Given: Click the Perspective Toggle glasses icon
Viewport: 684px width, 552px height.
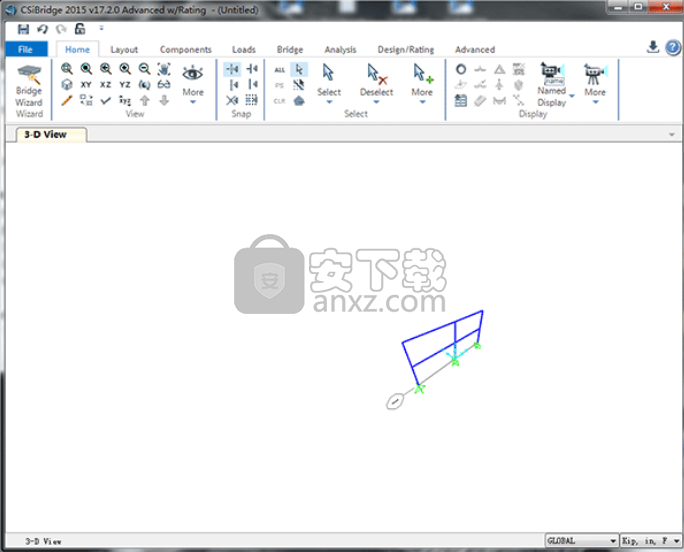Looking at the screenshot, I should [x=164, y=85].
